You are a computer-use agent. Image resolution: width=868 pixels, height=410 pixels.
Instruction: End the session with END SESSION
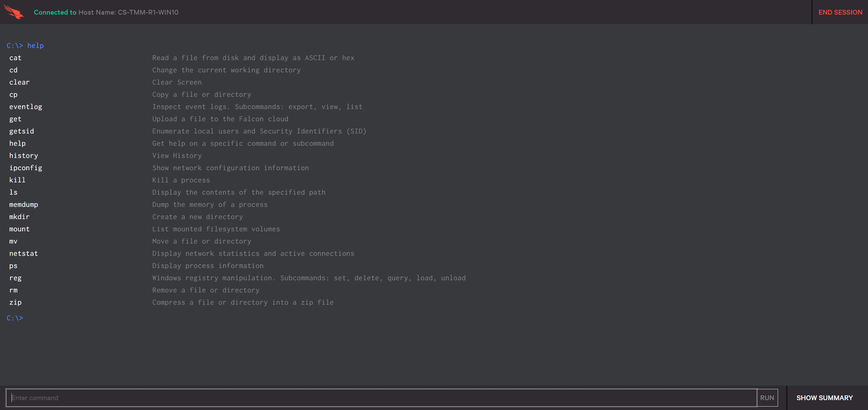tap(840, 12)
